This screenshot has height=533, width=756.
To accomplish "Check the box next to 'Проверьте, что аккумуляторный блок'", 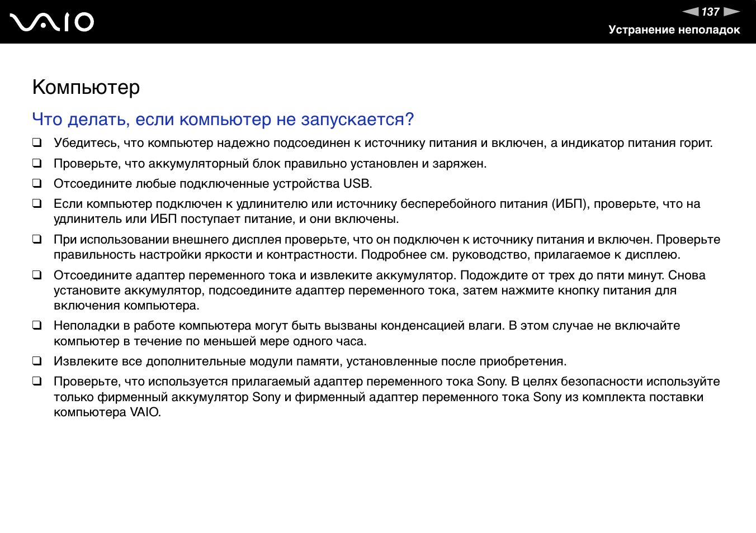I will point(37,163).
